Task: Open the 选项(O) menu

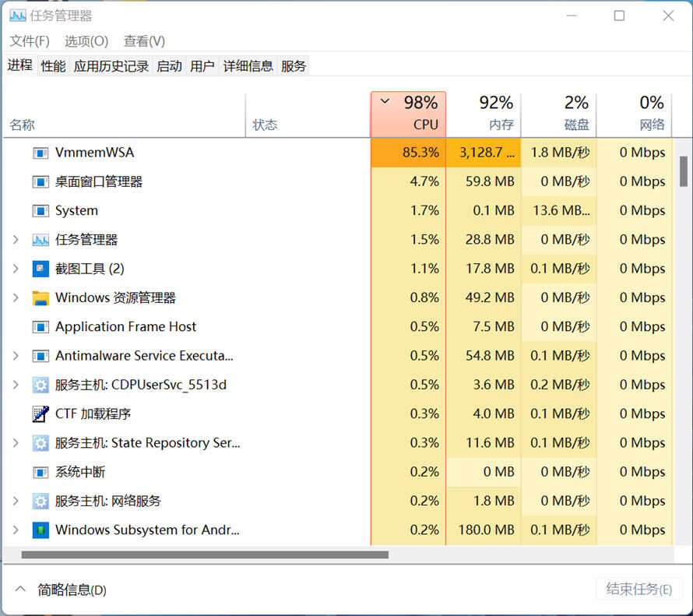Action: tap(86, 41)
